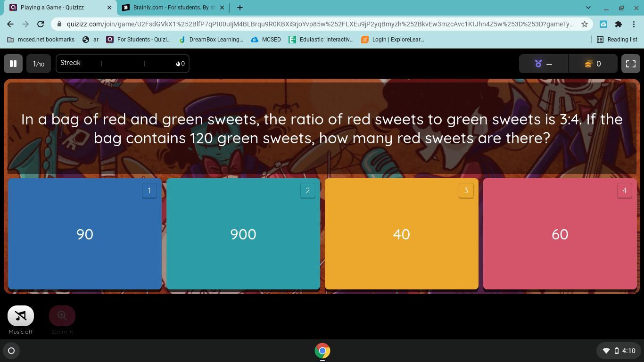The image size is (644, 362).
Task: Enter fullscreen mode in Quizizz
Action: pos(631,64)
